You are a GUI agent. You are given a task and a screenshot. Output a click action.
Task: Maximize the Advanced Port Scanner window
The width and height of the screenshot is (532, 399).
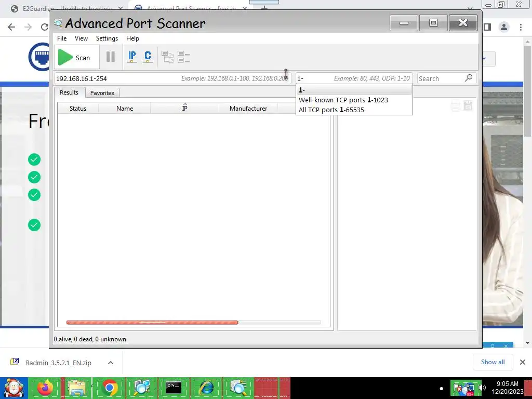coord(433,23)
